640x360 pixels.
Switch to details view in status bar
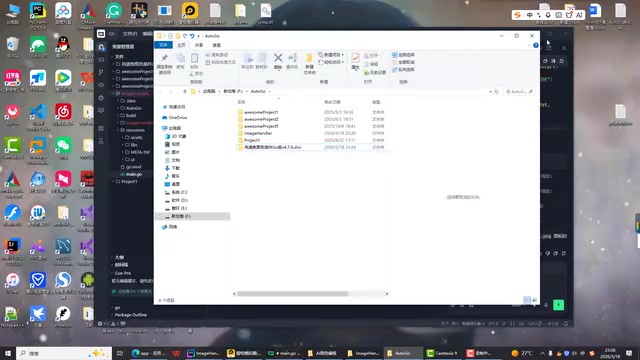tap(527, 300)
